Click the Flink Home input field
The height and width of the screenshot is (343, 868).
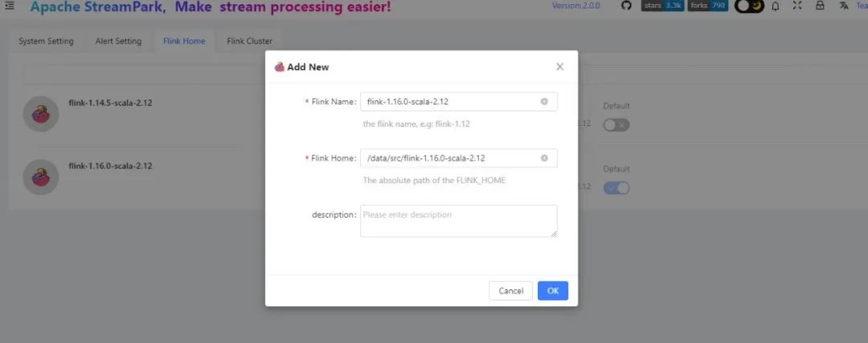pyautogui.click(x=450, y=158)
